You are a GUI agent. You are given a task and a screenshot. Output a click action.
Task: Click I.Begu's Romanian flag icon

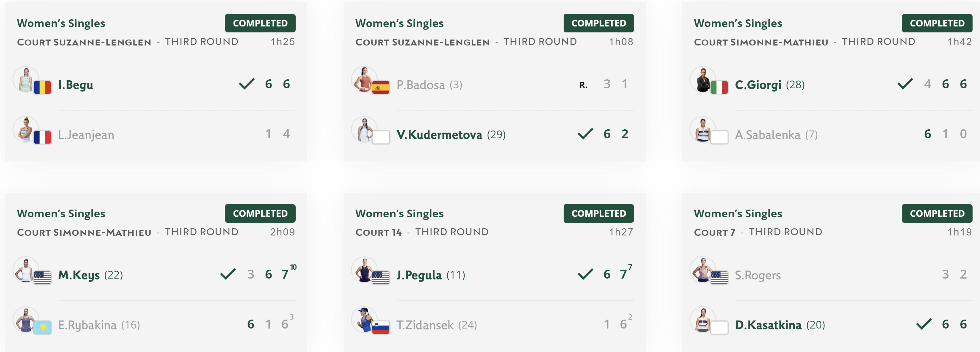click(x=42, y=87)
